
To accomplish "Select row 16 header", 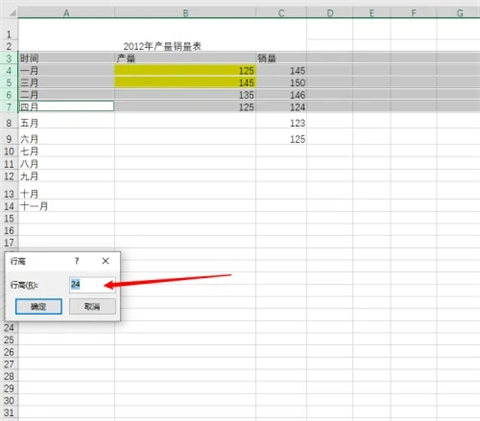I will click(x=9, y=230).
